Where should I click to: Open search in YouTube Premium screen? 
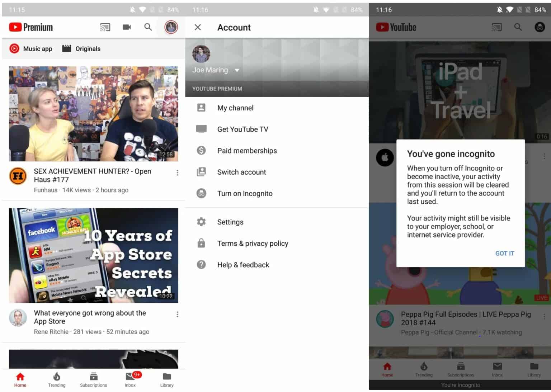[148, 27]
